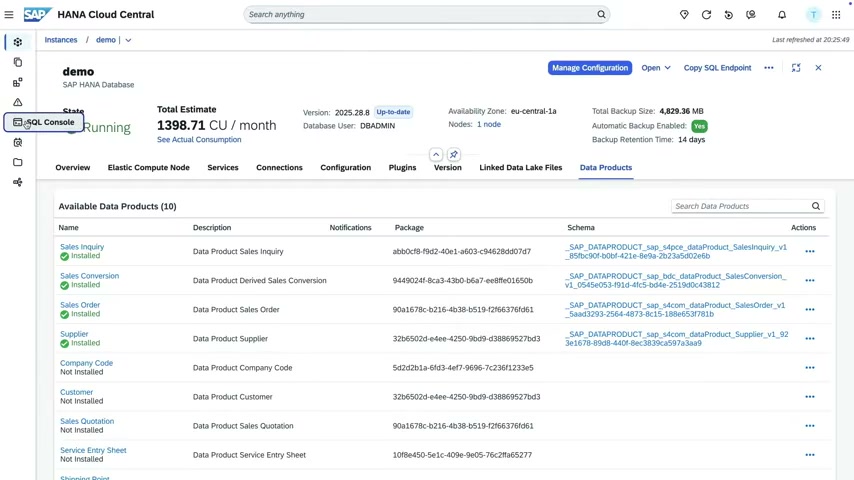Pin the header section
Viewport: 854px width, 480px height.
pyautogui.click(x=454, y=154)
